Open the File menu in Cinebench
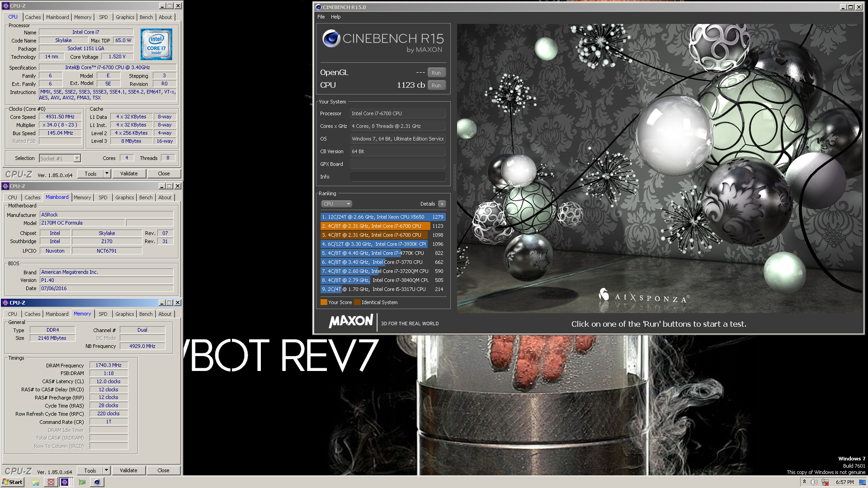The width and height of the screenshot is (868, 488). click(x=321, y=17)
